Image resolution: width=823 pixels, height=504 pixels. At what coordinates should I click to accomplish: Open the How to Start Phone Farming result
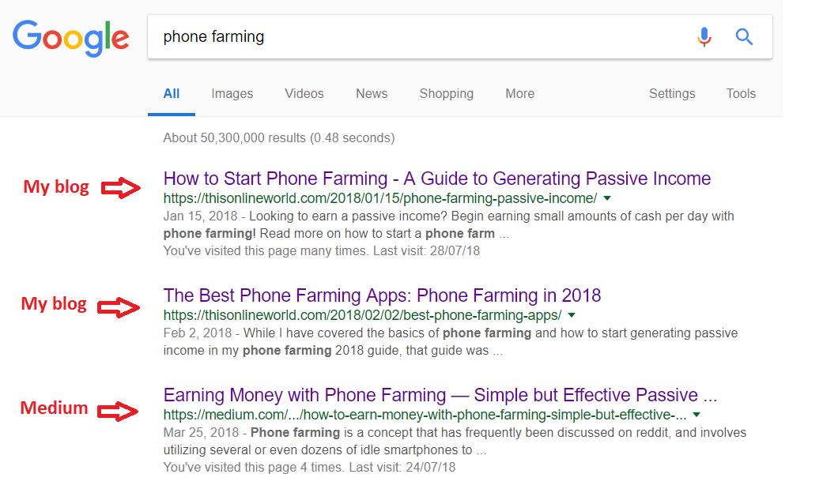437,179
